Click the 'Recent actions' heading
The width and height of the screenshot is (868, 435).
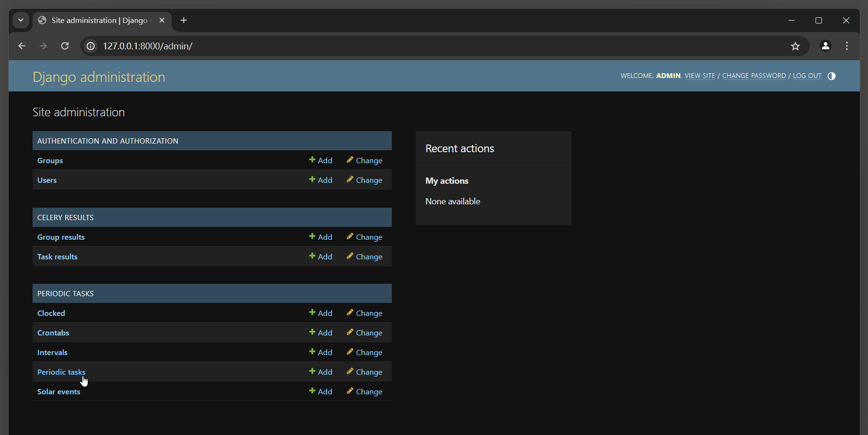[x=460, y=148]
